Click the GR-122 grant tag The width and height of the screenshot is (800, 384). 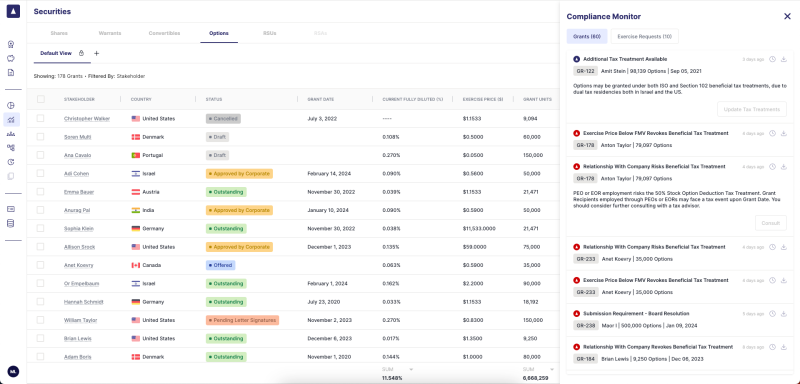pos(585,71)
